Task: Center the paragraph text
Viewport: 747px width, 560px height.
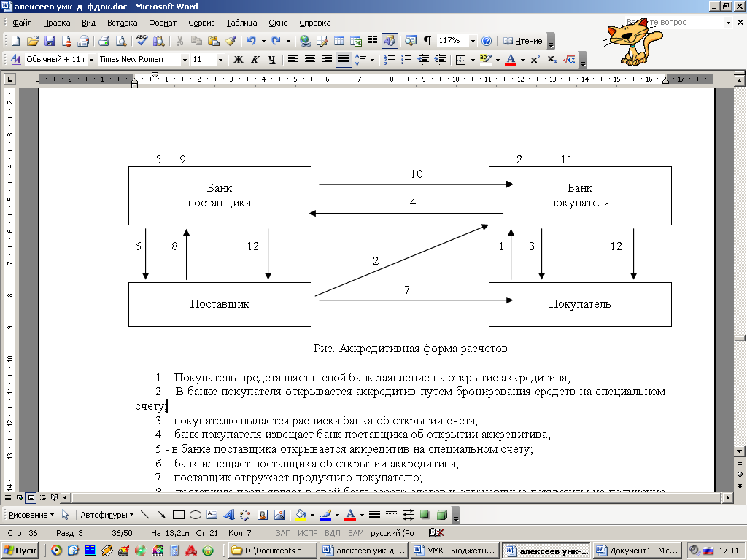Action: click(x=309, y=60)
